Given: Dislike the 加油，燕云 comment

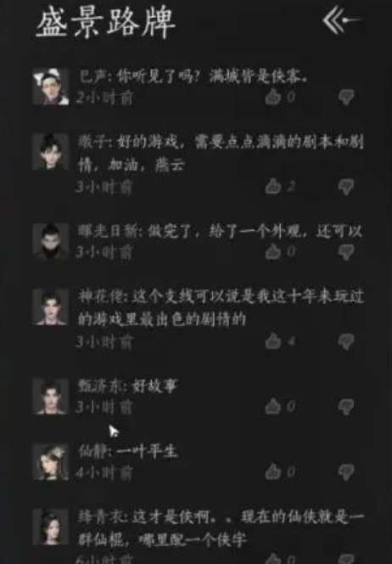Looking at the screenshot, I should 345,187.
